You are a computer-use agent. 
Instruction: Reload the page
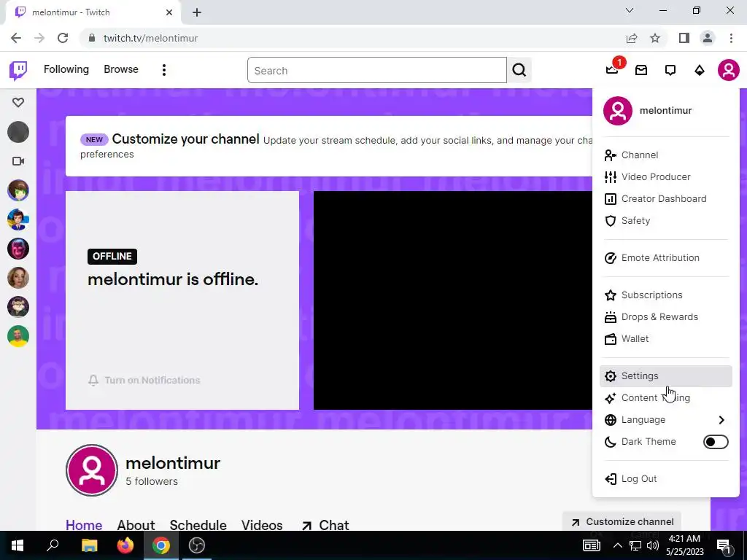coord(63,38)
